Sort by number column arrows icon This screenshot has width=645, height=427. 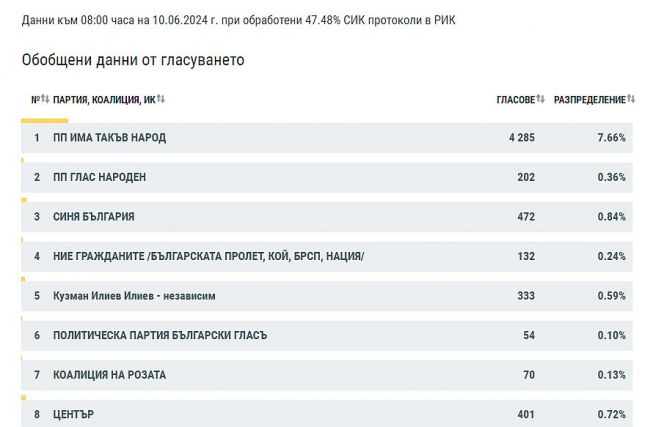(x=45, y=99)
